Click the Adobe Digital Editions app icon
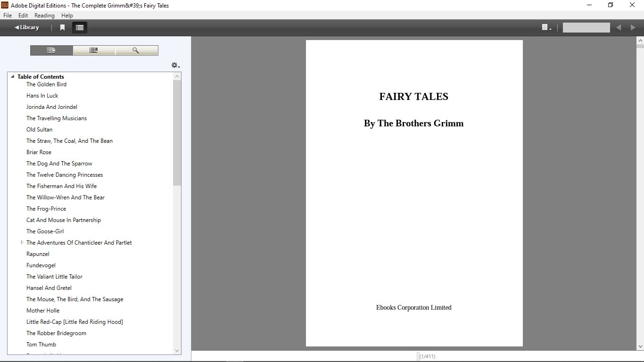Screen dimensions: 644x362 [5, 5]
